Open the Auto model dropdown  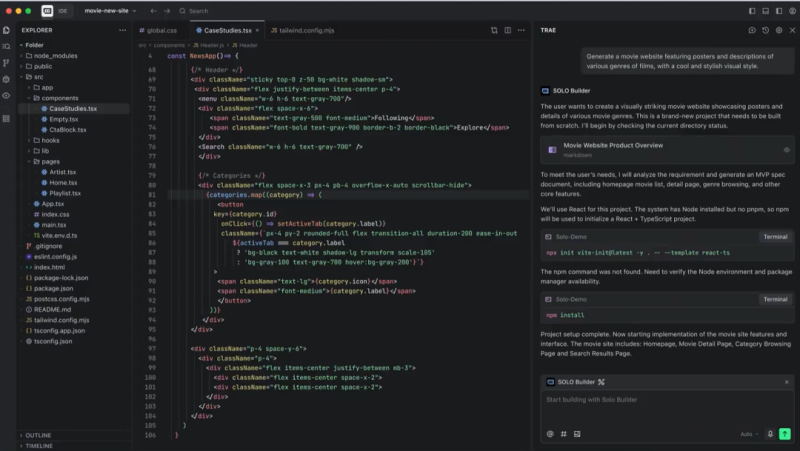coord(749,434)
